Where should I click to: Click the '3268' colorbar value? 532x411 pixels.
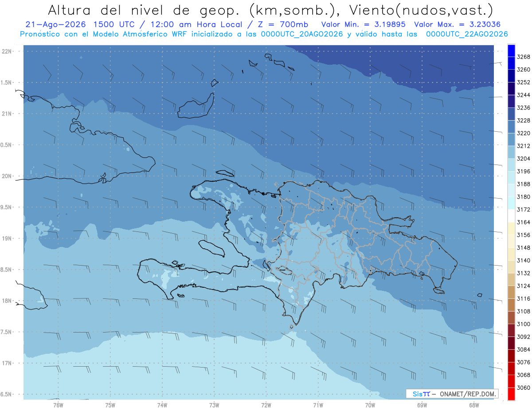524,57
